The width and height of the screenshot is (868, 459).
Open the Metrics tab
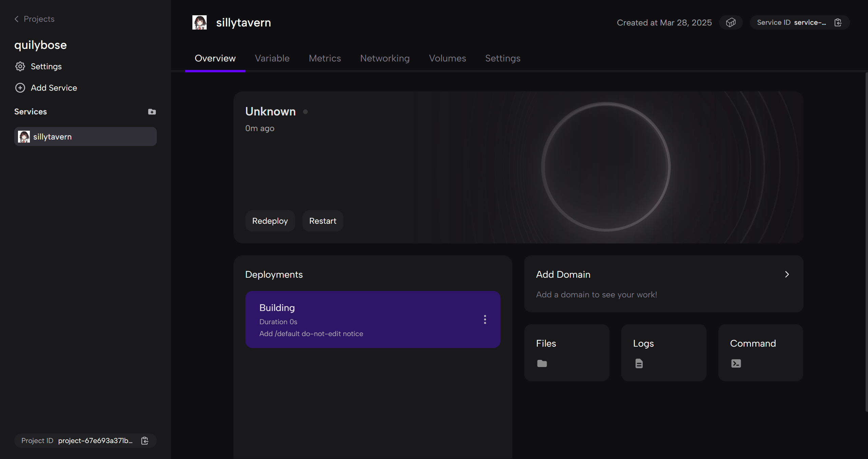325,58
